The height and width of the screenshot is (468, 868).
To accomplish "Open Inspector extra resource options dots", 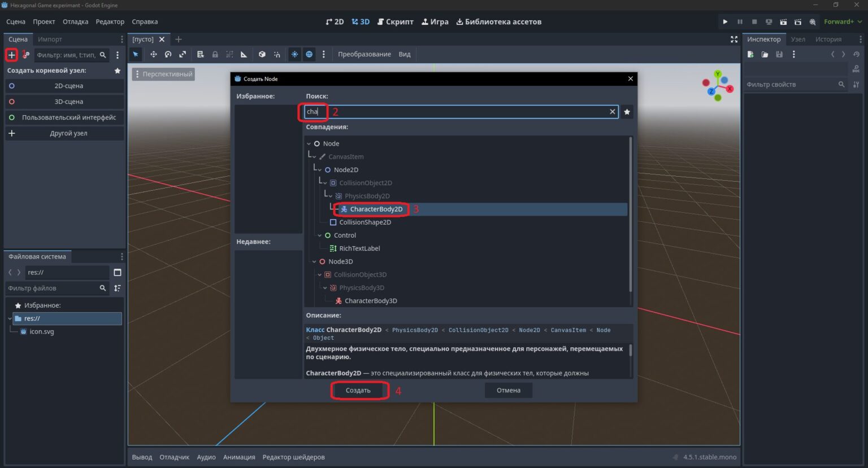I will click(x=793, y=54).
